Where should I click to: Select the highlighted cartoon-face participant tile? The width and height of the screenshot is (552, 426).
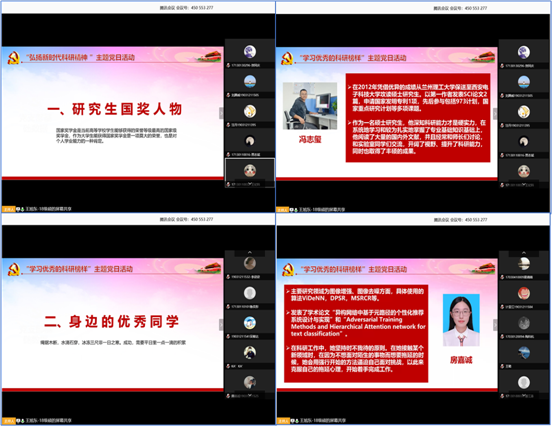[250, 173]
